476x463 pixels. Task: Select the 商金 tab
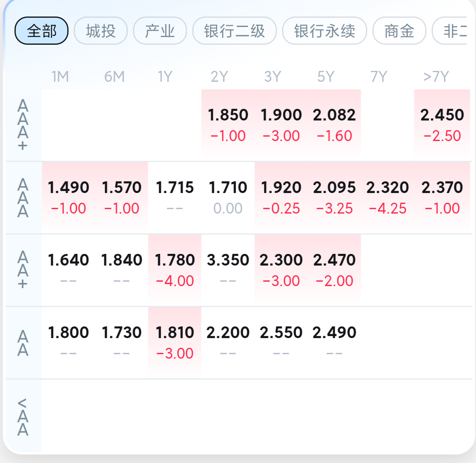click(399, 31)
